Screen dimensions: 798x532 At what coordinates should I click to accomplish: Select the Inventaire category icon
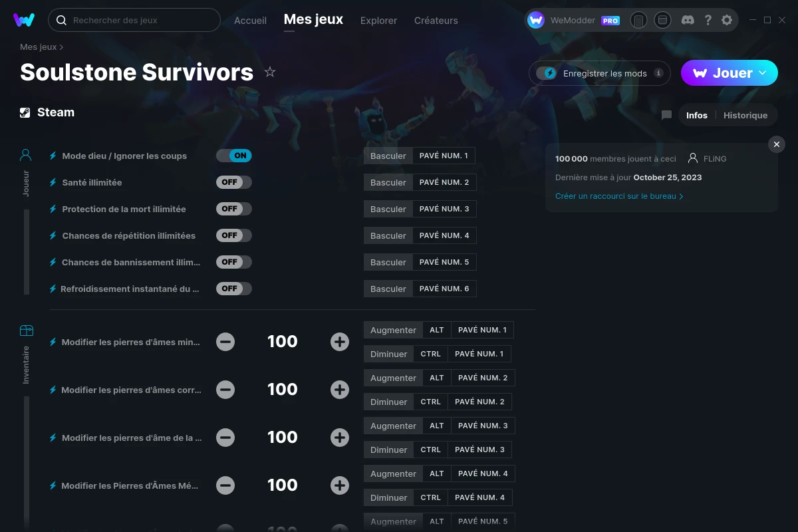coord(26,331)
